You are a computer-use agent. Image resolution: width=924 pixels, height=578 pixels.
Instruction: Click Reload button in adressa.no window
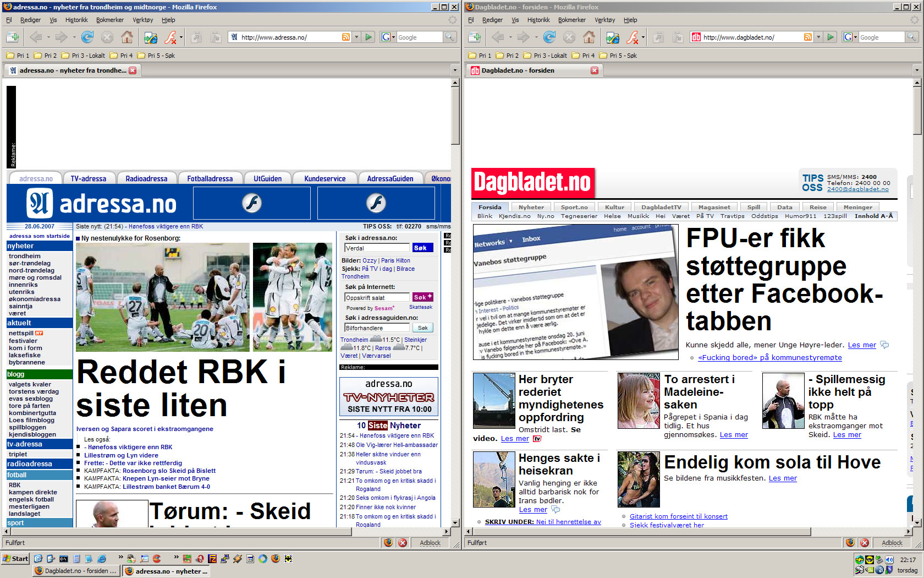point(87,37)
